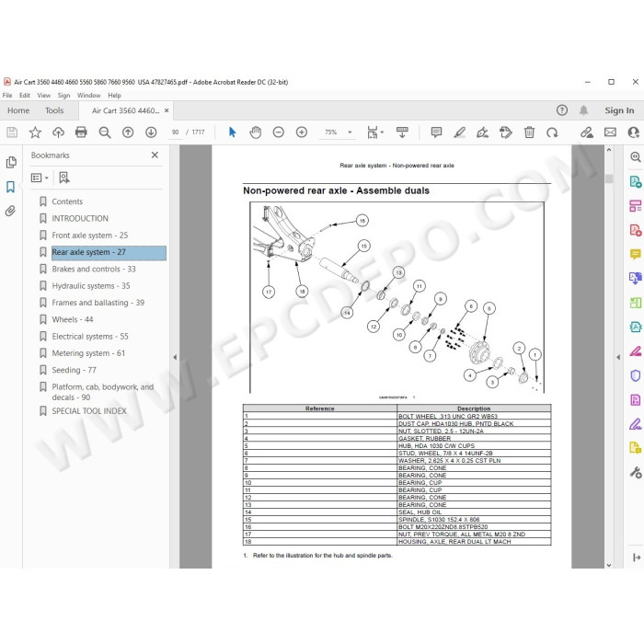Viewport: 644px width, 644px height.
Task: Click the scrolling mode toolbar icon
Action: [x=402, y=132]
